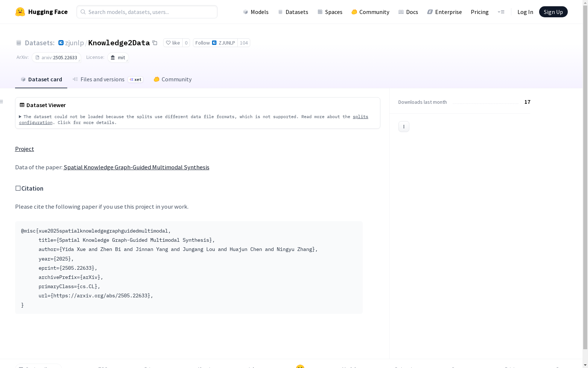Click the Downloads last month count 17
Viewport: 588px width, 368px height.
tap(527, 102)
